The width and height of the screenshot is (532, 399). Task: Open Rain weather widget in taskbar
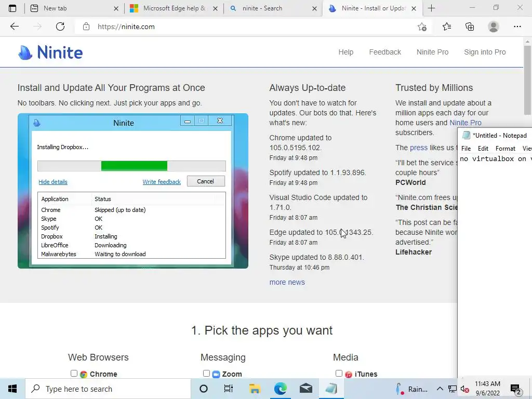[412, 389]
